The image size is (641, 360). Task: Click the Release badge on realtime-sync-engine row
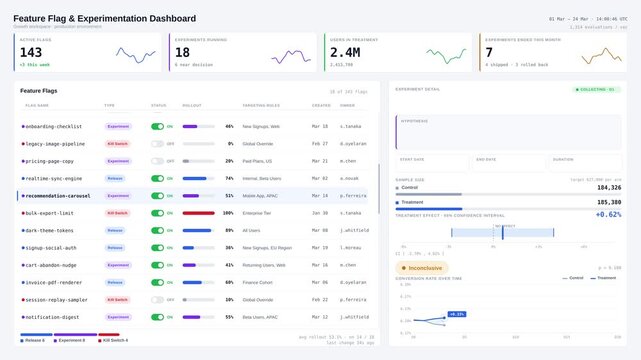click(115, 179)
